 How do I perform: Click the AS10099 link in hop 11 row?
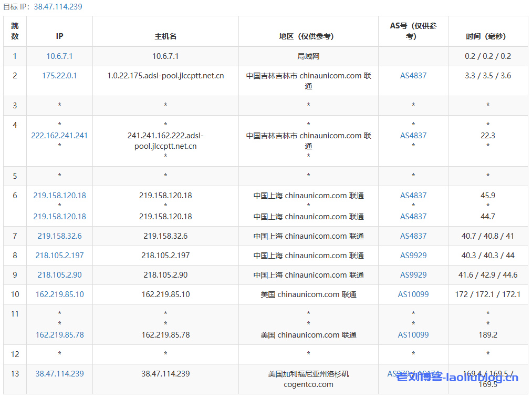pos(413,335)
